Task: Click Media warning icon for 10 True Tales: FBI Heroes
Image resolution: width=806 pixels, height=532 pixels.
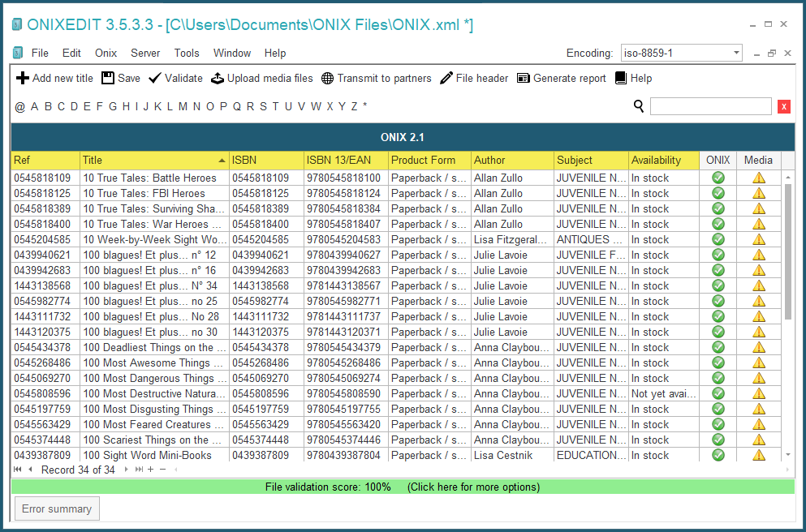Action: [759, 193]
